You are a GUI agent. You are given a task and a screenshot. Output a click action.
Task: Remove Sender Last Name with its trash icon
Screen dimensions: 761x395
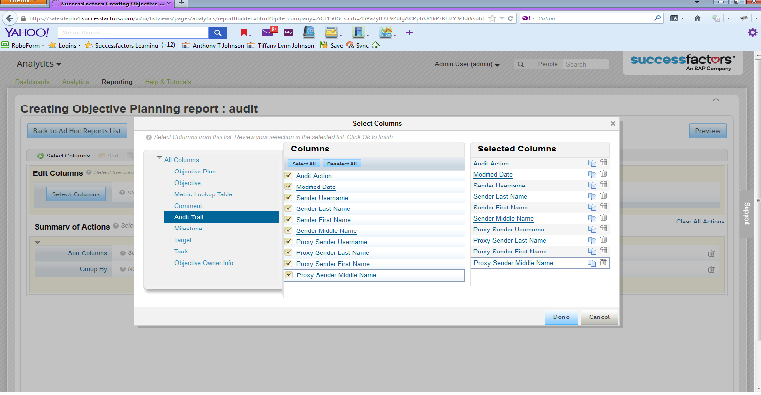pos(603,196)
